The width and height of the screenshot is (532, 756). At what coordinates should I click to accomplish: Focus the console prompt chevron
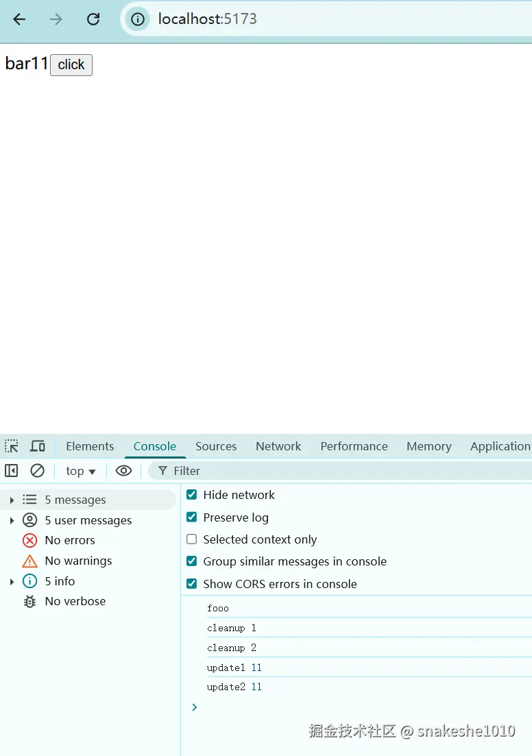(195, 707)
